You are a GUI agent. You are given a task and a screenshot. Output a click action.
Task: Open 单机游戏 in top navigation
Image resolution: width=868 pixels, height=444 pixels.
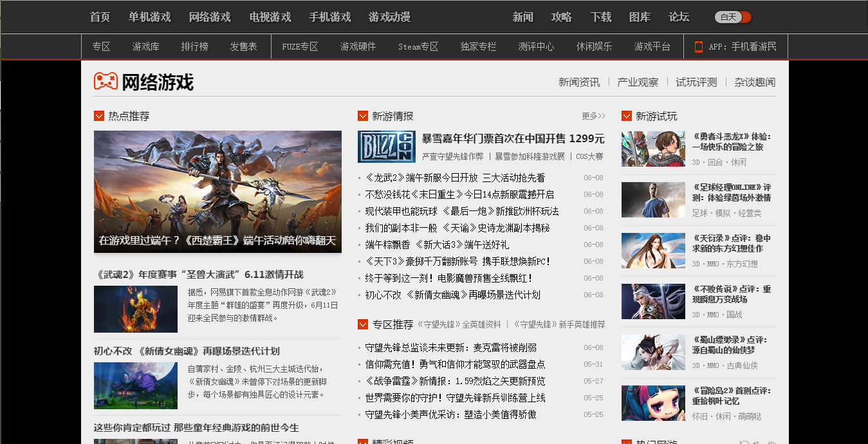(x=149, y=17)
